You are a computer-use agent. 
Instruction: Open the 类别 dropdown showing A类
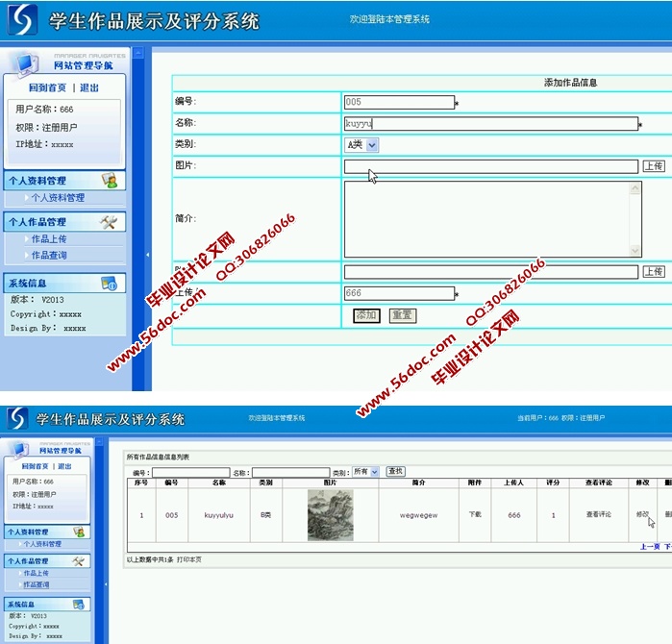pyautogui.click(x=361, y=145)
